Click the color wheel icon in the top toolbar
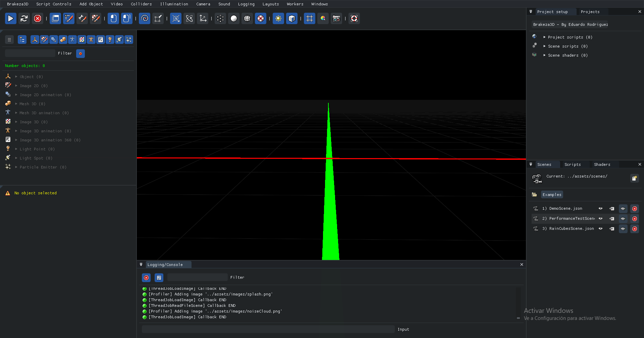This screenshot has width=644, height=338. tap(323, 18)
